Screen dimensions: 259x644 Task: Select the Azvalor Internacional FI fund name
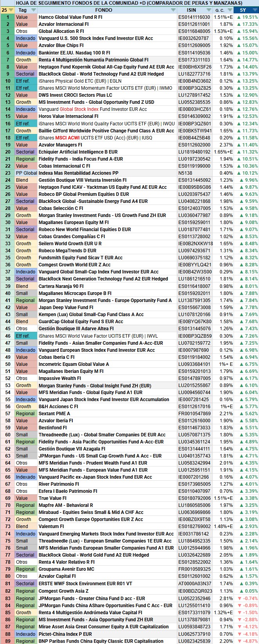pyautogui.click(x=107, y=24)
